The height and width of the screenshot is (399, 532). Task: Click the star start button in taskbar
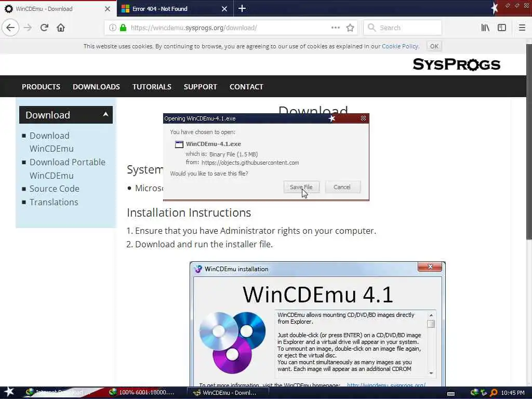(x=9, y=392)
